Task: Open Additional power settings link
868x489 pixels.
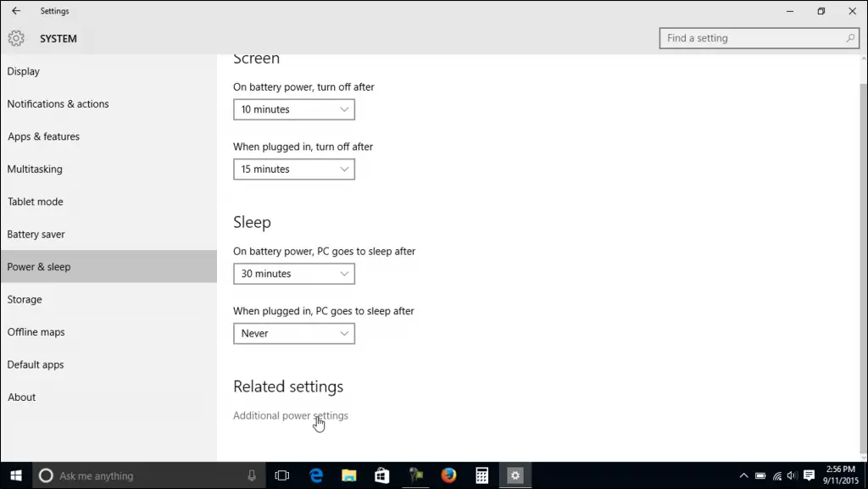Action: [291, 415]
